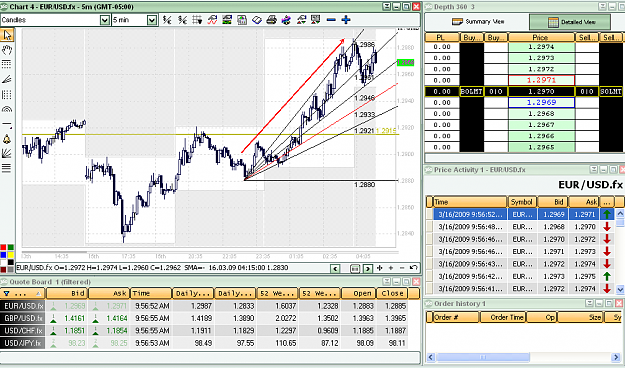Click the red line study indicator icon

click(212, 20)
